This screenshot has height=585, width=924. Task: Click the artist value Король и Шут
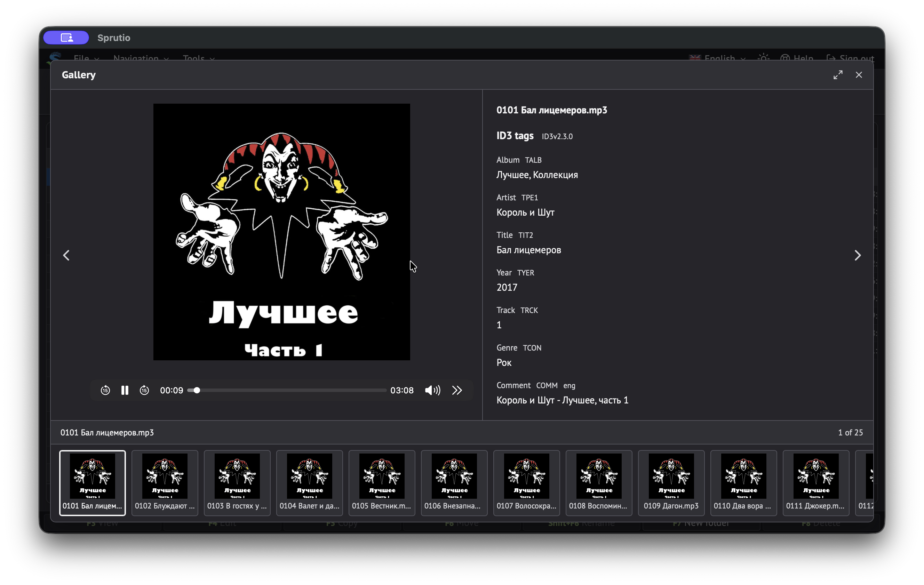tap(525, 213)
